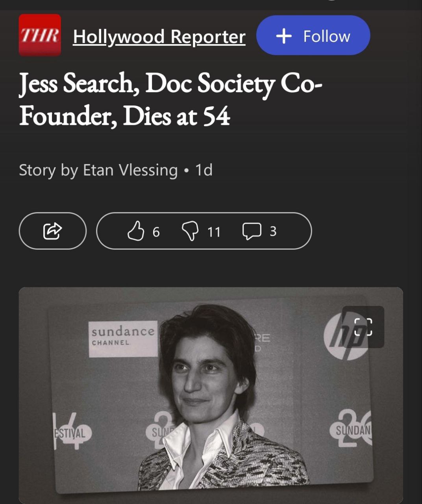422x504 pixels.
Task: Click the Etan Vlessing byline text
Action: (x=98, y=170)
